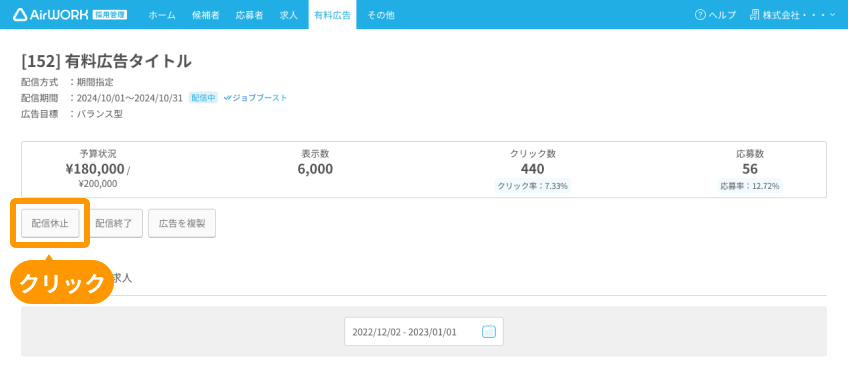
Task: Click the 配信休止 button
Action: [x=50, y=223]
